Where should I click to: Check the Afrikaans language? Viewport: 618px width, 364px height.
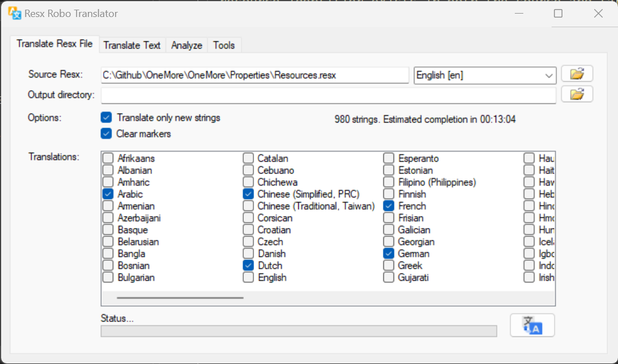(x=108, y=158)
